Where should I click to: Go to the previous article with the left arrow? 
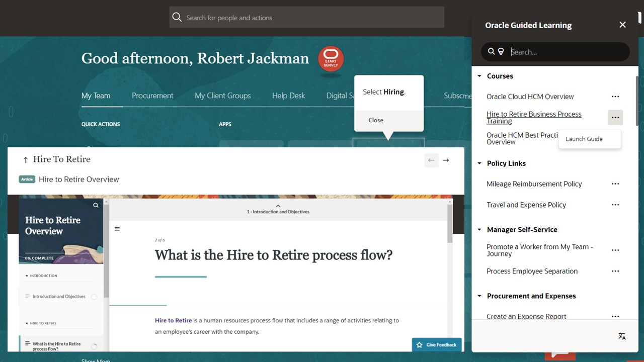pyautogui.click(x=431, y=160)
